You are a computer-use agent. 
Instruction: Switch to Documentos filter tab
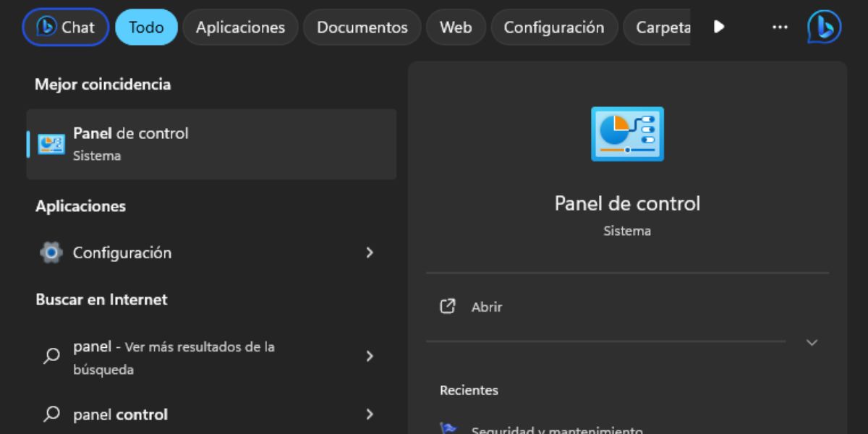click(x=362, y=27)
